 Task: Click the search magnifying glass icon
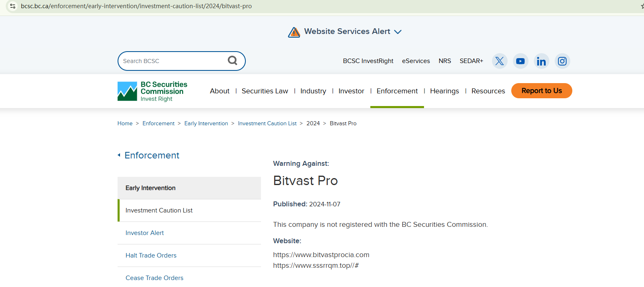point(232,61)
